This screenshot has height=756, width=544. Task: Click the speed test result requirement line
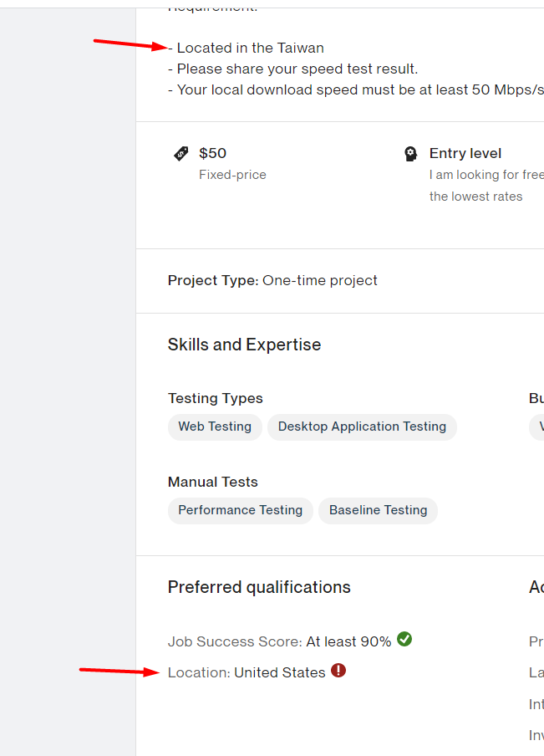point(293,69)
